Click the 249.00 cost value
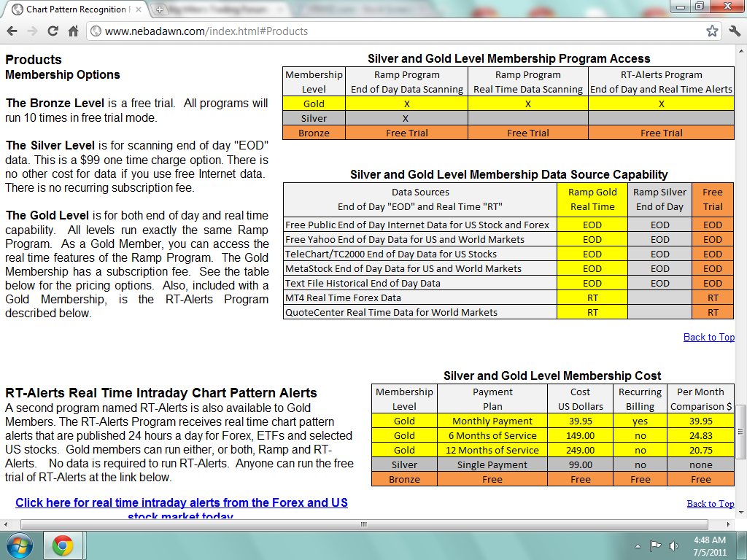The height and width of the screenshot is (560, 747). point(580,450)
